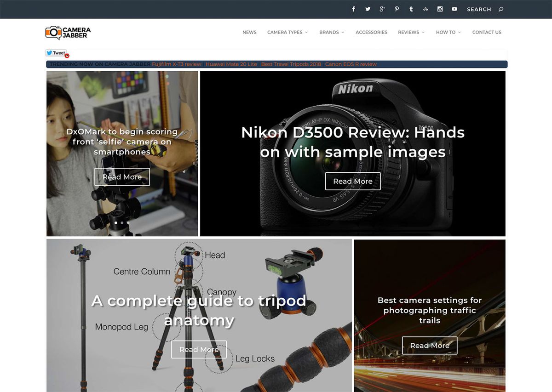The image size is (552, 392).
Task: Visit the Instagram page via its icon
Action: click(x=440, y=9)
